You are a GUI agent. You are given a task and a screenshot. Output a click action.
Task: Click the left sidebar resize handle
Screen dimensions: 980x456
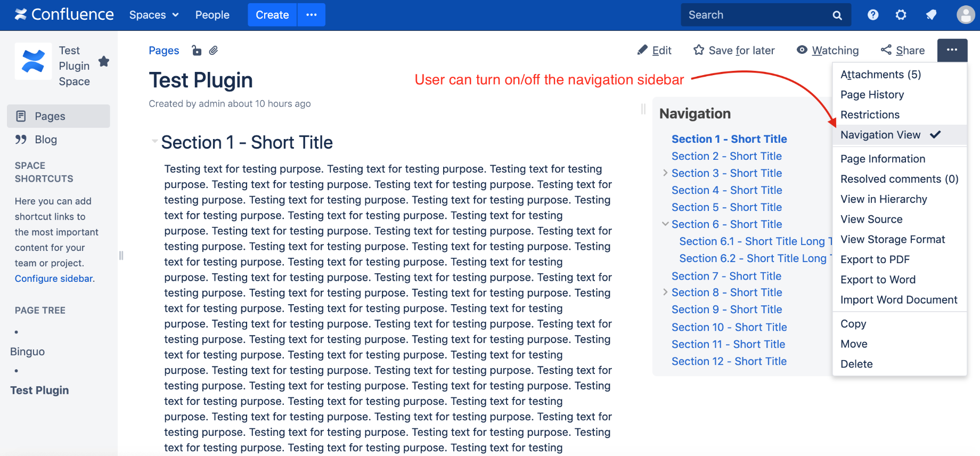[x=121, y=256]
